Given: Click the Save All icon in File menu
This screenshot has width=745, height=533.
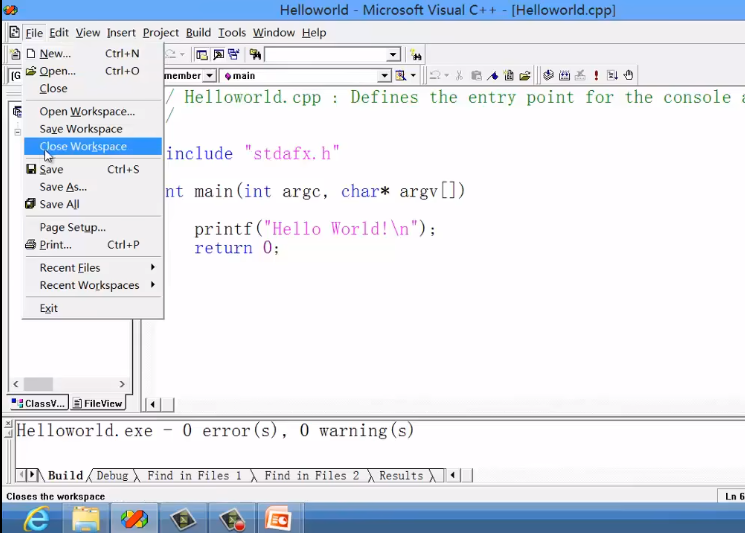Looking at the screenshot, I should [31, 205].
